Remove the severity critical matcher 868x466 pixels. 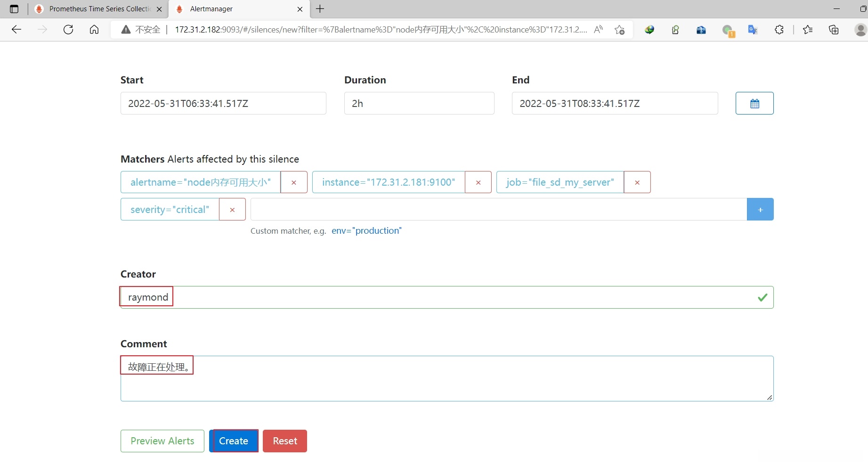(x=232, y=210)
